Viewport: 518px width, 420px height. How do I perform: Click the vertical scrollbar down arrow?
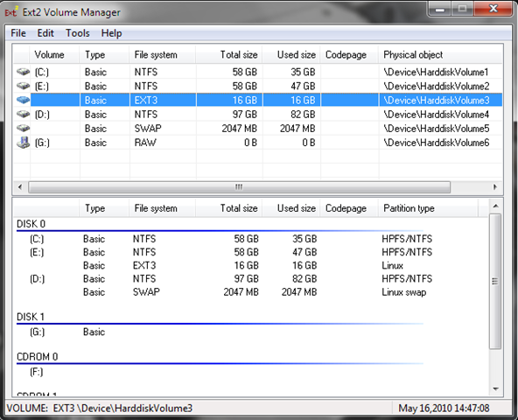click(495, 389)
